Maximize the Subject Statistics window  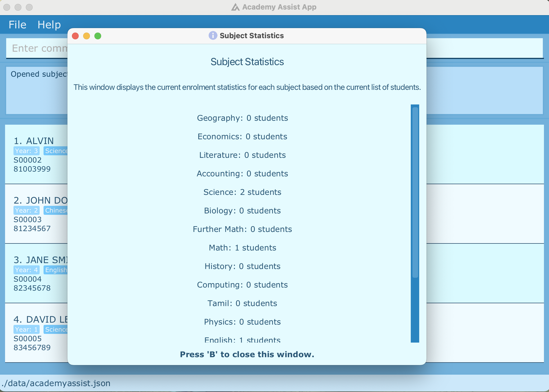(98, 36)
